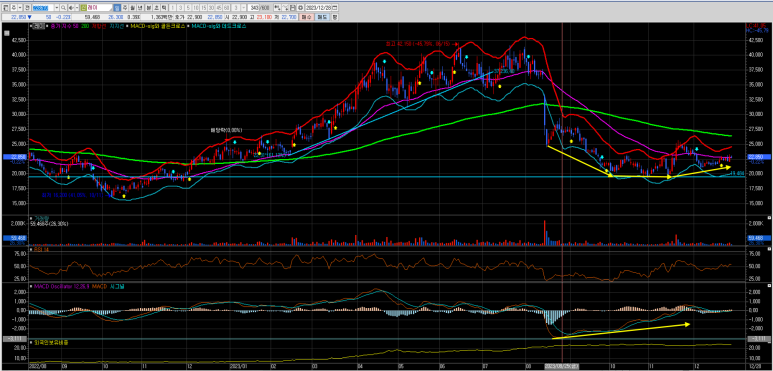Open the dropdown arrow beside the '주' toolbar button
773x371 pixels.
tap(20, 8)
